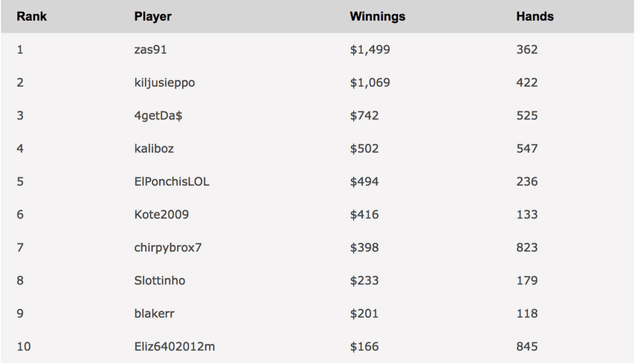The width and height of the screenshot is (635, 364).
Task: Click the 823 hands value
Action: pyautogui.click(x=527, y=247)
